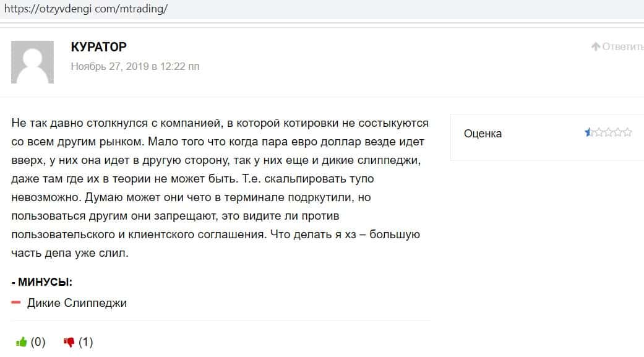The height and width of the screenshot is (357, 644).
Task: Click the (0) like counter
Action: pos(38,342)
